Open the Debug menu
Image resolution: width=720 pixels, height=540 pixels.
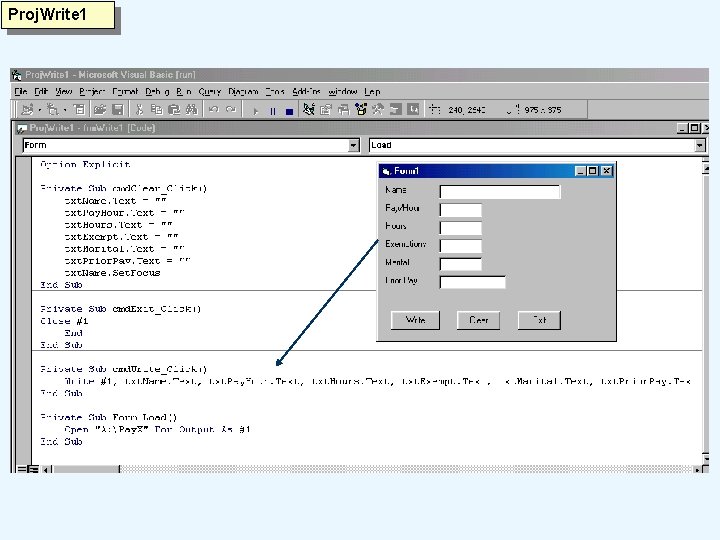(x=157, y=91)
